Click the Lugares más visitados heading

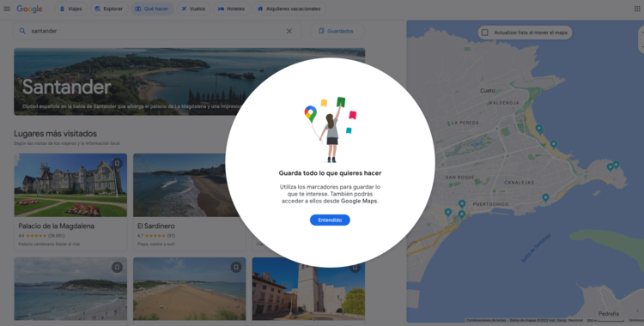(x=56, y=134)
